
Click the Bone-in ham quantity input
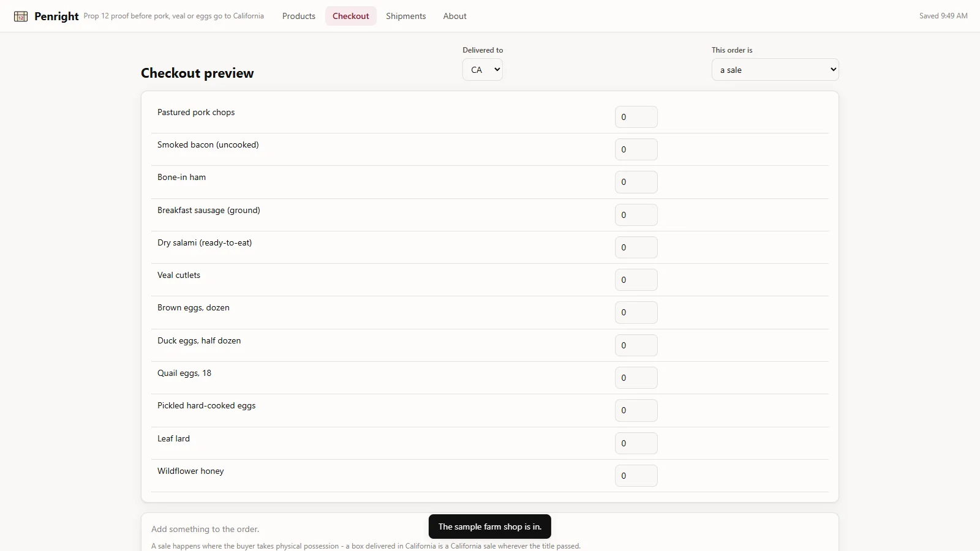point(636,182)
